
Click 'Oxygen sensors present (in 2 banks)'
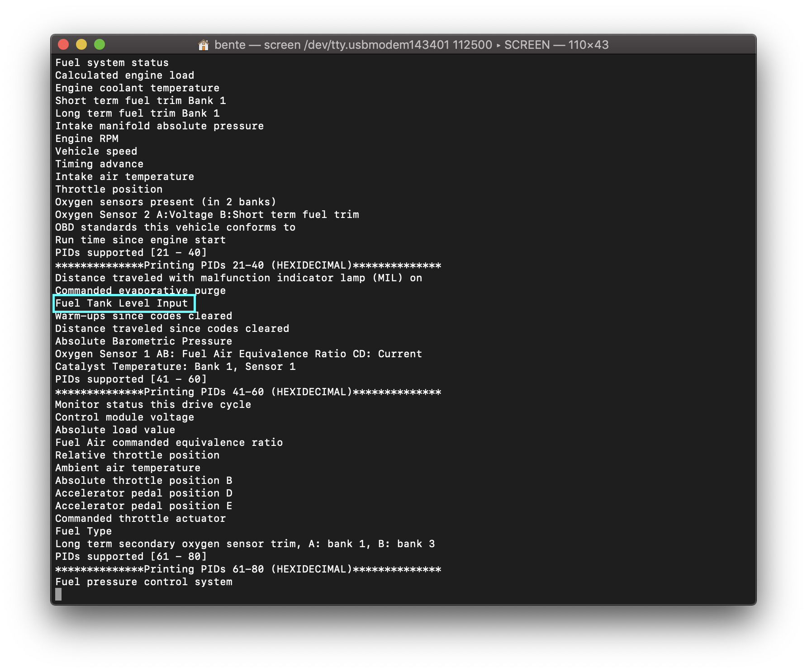[x=166, y=202]
